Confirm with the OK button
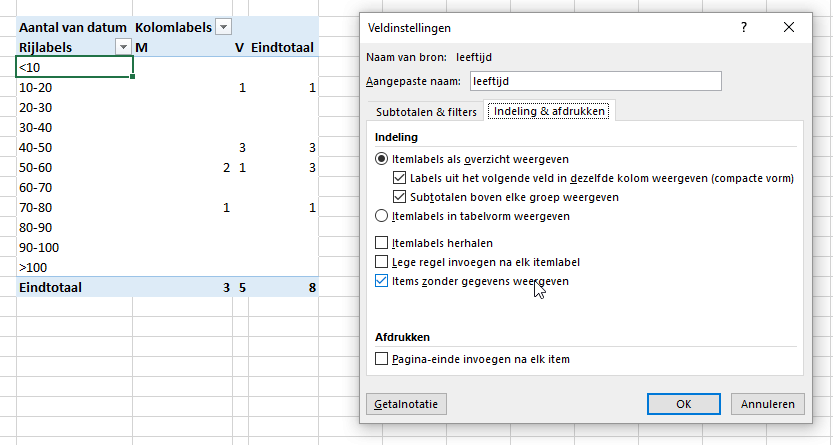 click(684, 404)
